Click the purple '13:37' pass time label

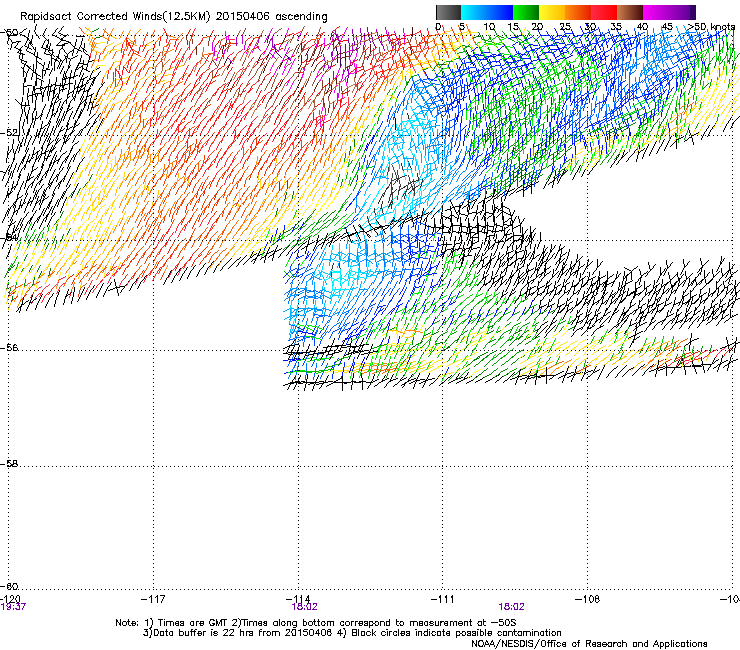13,607
